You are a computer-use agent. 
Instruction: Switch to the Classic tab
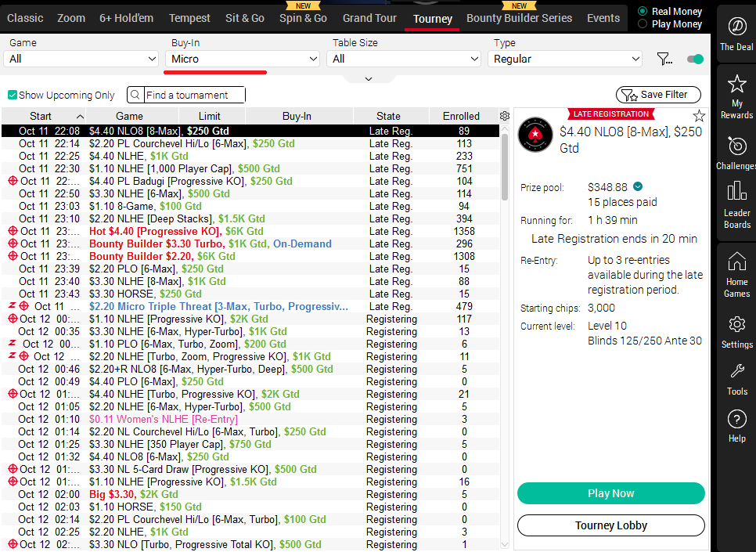(x=25, y=18)
